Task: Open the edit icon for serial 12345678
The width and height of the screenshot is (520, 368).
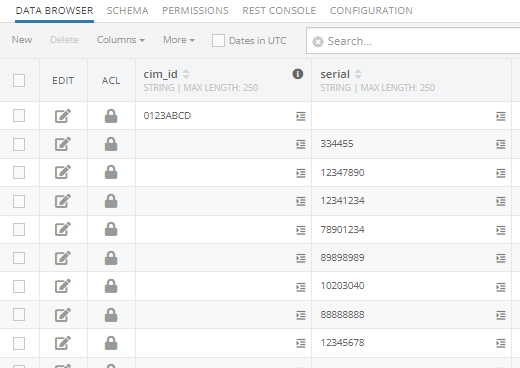Action: click(63, 343)
